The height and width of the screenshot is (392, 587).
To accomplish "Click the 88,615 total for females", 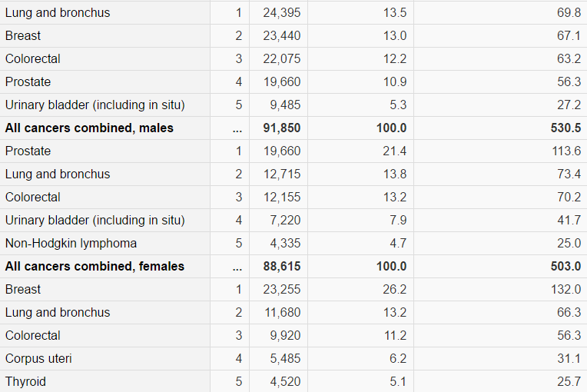I will (281, 267).
